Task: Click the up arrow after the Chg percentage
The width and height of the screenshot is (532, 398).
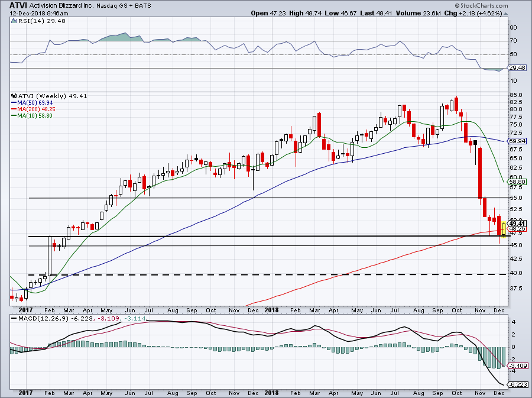Action: [x=506, y=14]
